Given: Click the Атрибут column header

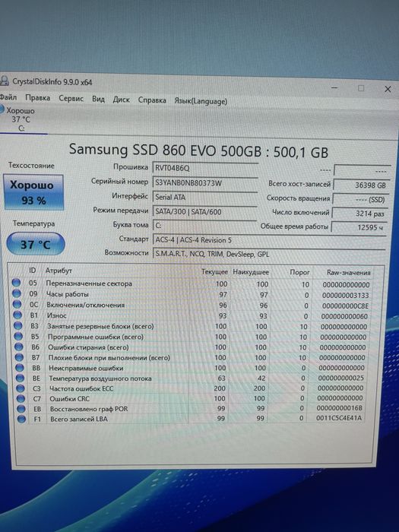Looking at the screenshot, I should click(59, 271).
